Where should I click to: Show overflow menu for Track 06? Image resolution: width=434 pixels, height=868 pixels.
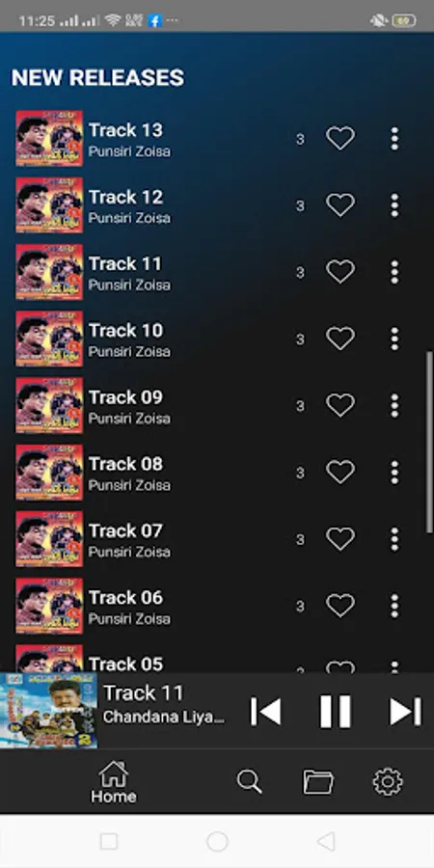click(394, 607)
